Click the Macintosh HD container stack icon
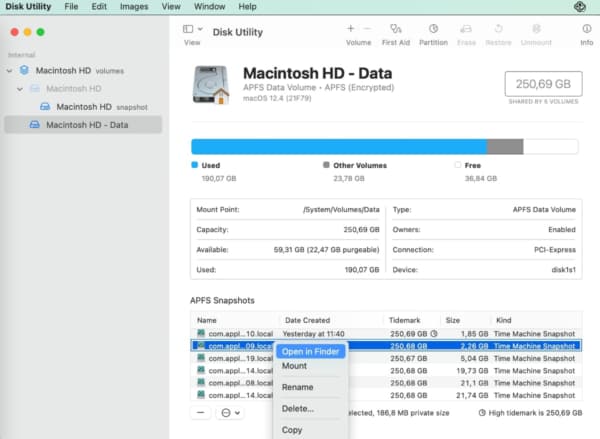The width and height of the screenshot is (600, 439). pos(24,70)
